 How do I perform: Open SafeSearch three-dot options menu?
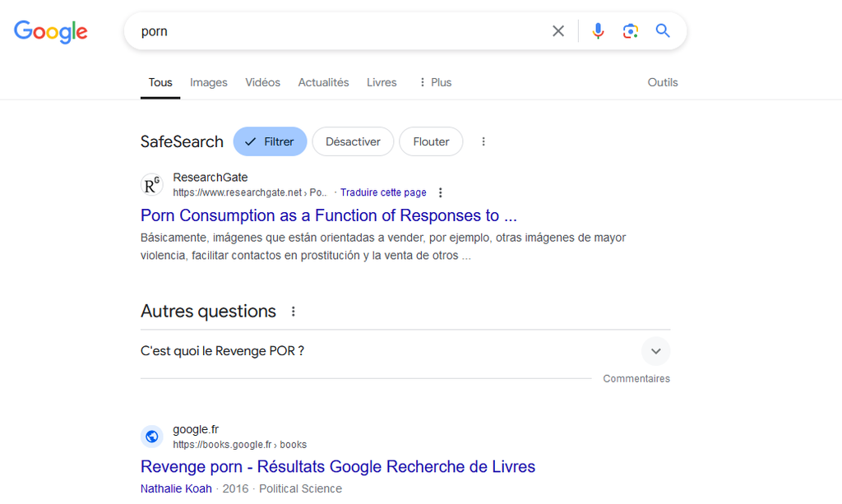click(x=483, y=141)
